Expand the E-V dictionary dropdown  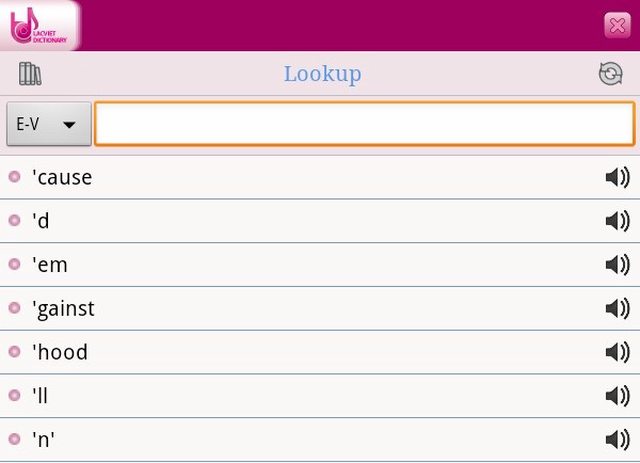49,124
